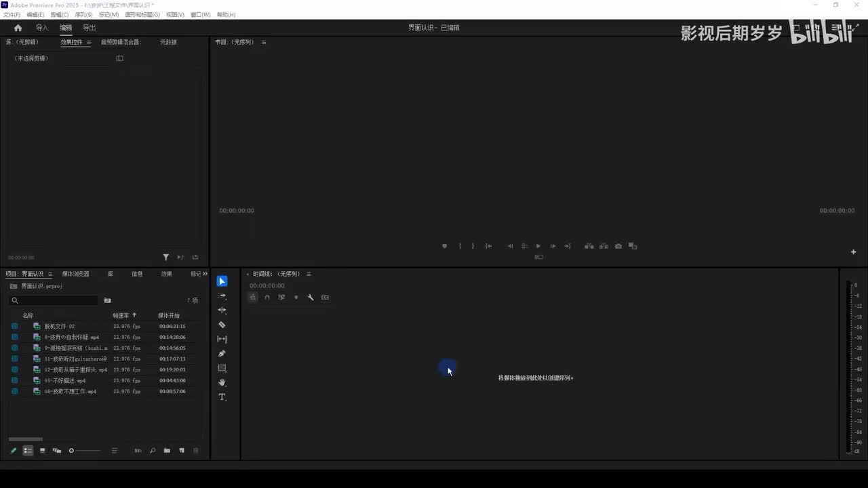Create a new bin in Project panel
Viewport: 868px width, 488px height.
[167, 451]
